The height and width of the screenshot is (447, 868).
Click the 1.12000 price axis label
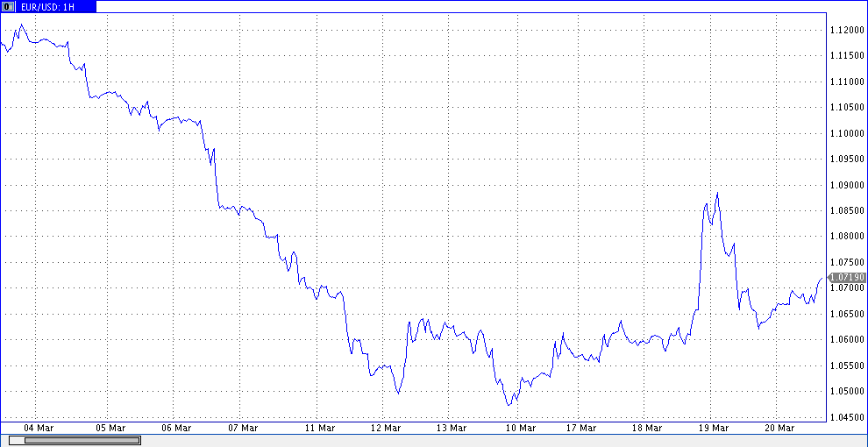(847, 30)
